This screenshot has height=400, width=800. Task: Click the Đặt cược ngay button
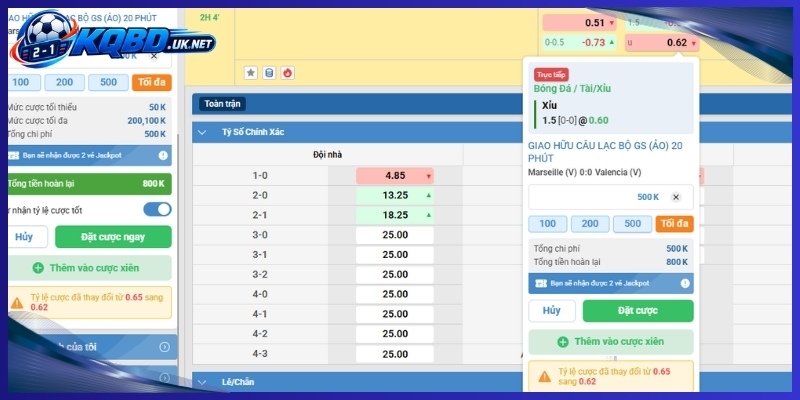[x=113, y=237]
